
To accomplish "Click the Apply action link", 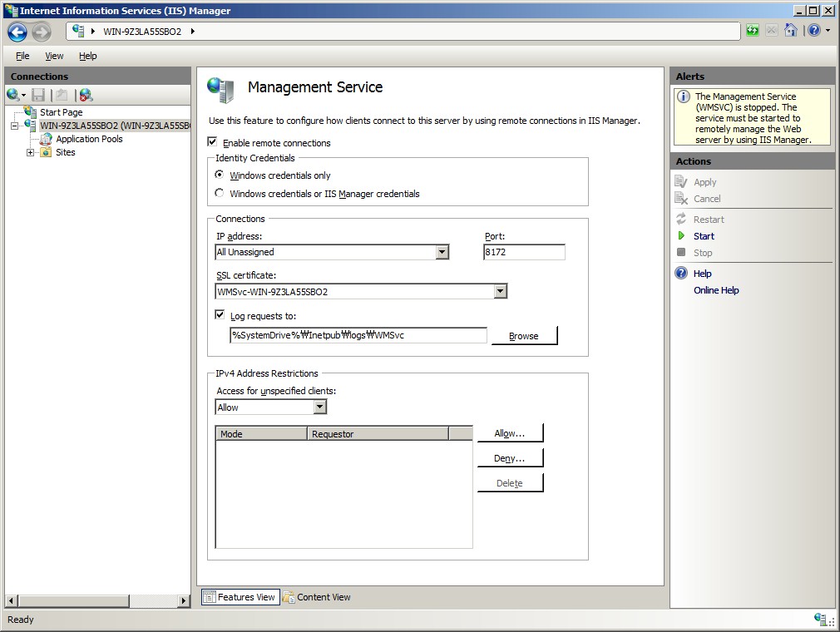I will 704,182.
